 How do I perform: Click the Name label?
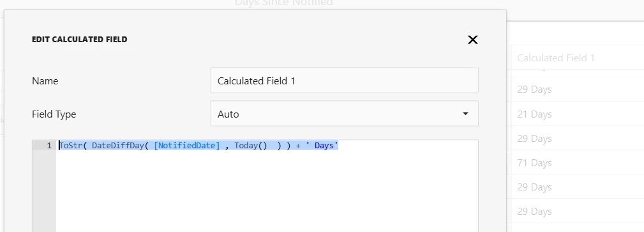click(45, 81)
